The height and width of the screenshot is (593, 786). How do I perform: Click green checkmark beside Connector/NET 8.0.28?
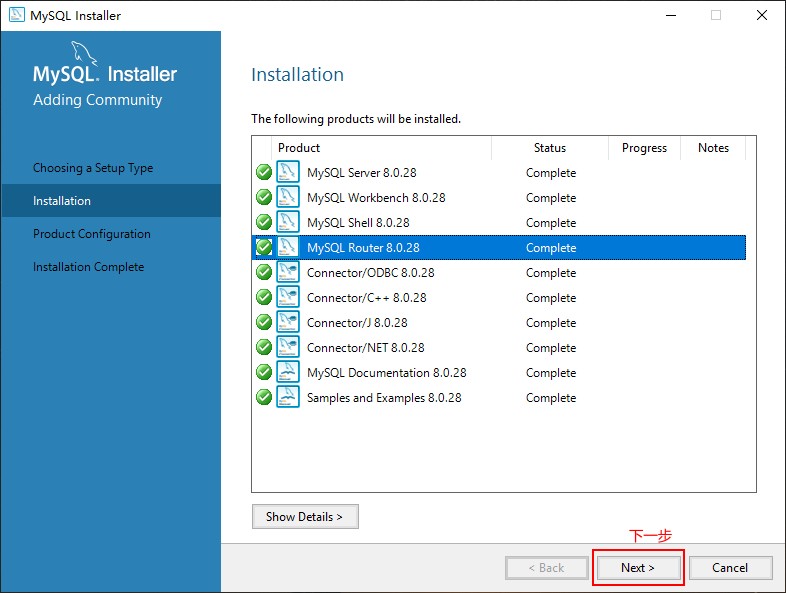[x=264, y=347]
